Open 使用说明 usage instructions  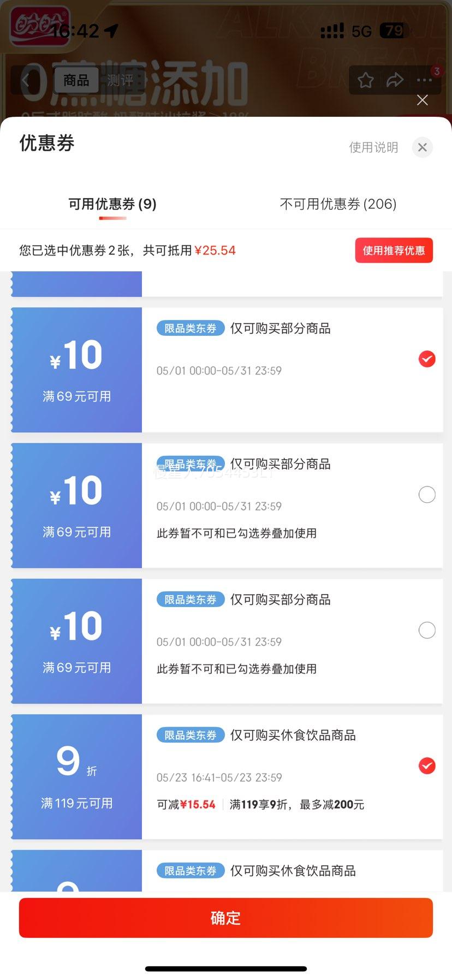pyautogui.click(x=373, y=147)
